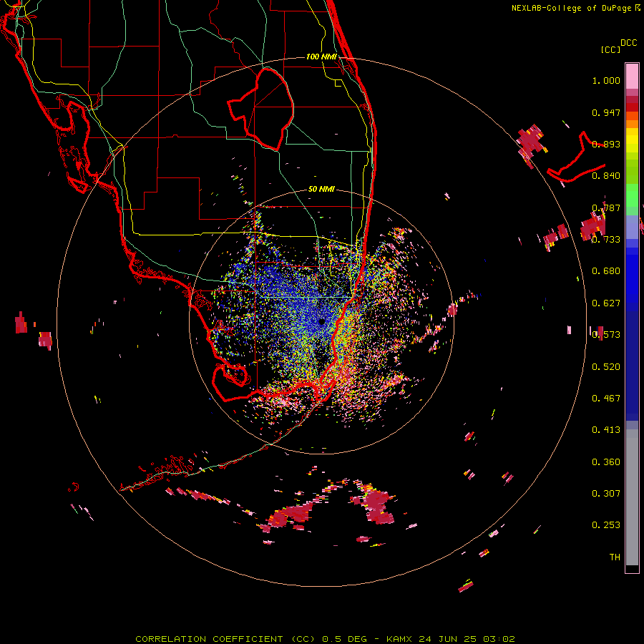Image resolution: width=644 pixels, height=644 pixels.
Task: Select the 0.627 scale value
Action: click(x=606, y=303)
